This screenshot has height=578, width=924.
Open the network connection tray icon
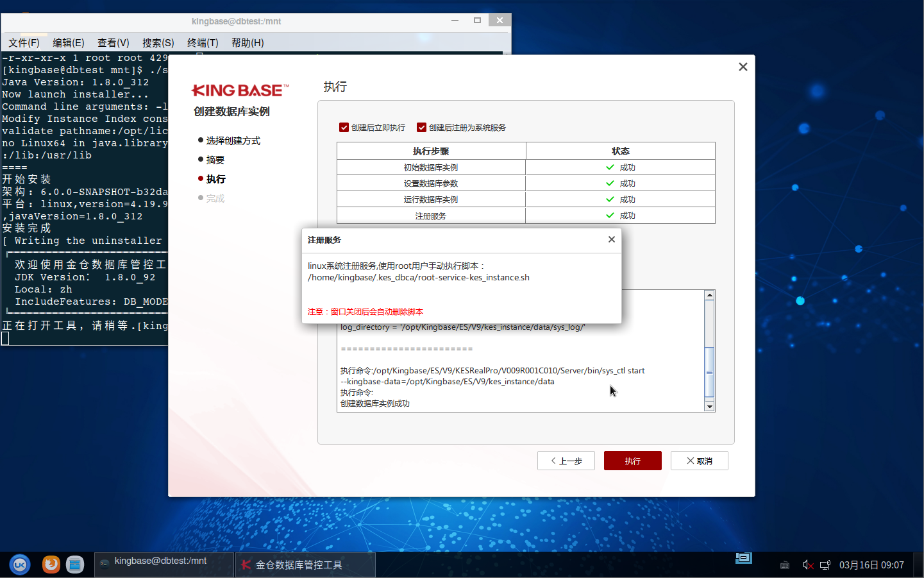[825, 565]
